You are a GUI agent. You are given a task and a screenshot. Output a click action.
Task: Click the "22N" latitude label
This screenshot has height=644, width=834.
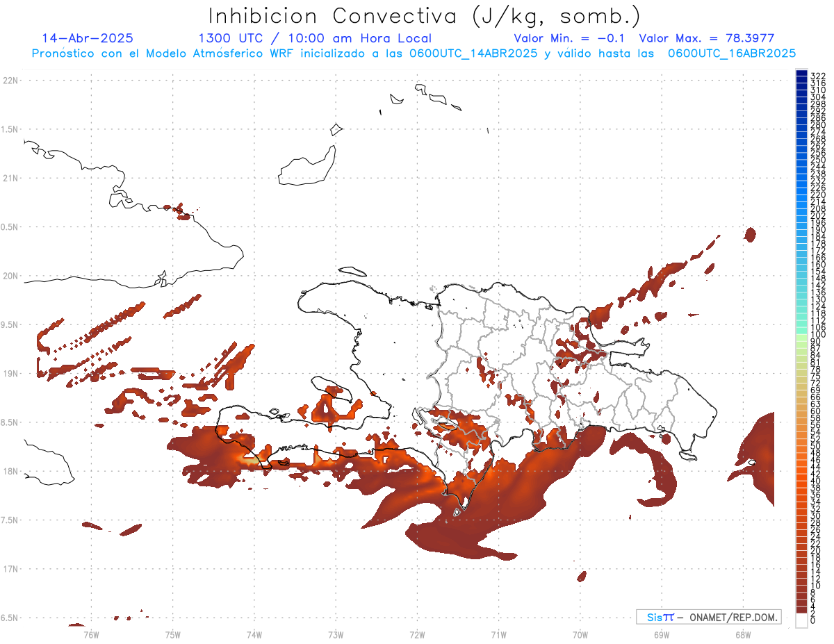(x=10, y=81)
